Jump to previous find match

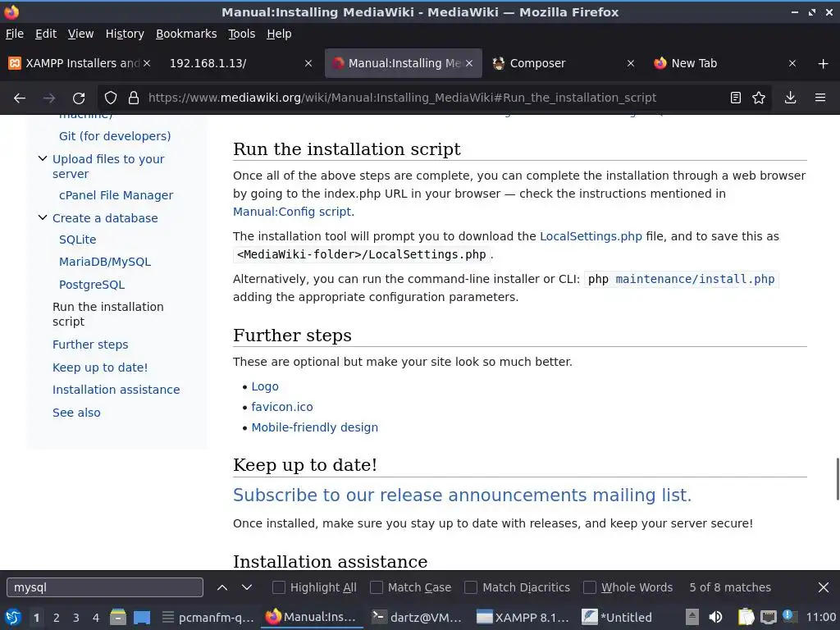(221, 587)
